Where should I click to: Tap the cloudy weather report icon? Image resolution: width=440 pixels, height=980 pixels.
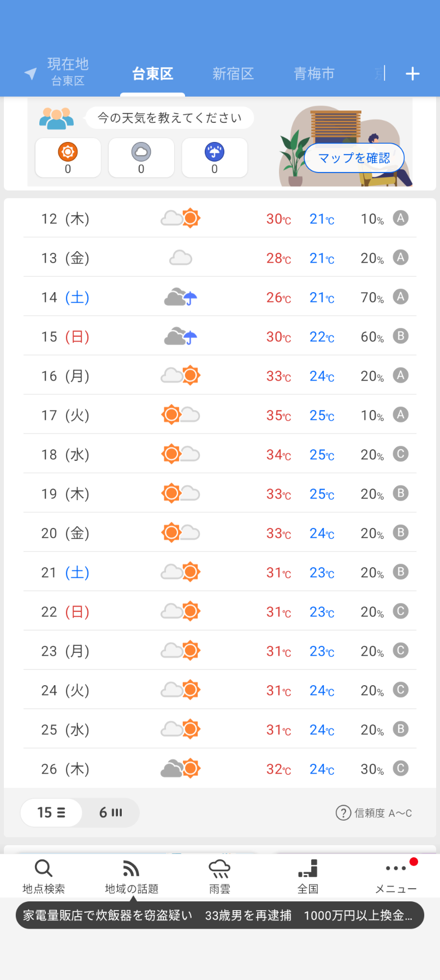tap(141, 157)
